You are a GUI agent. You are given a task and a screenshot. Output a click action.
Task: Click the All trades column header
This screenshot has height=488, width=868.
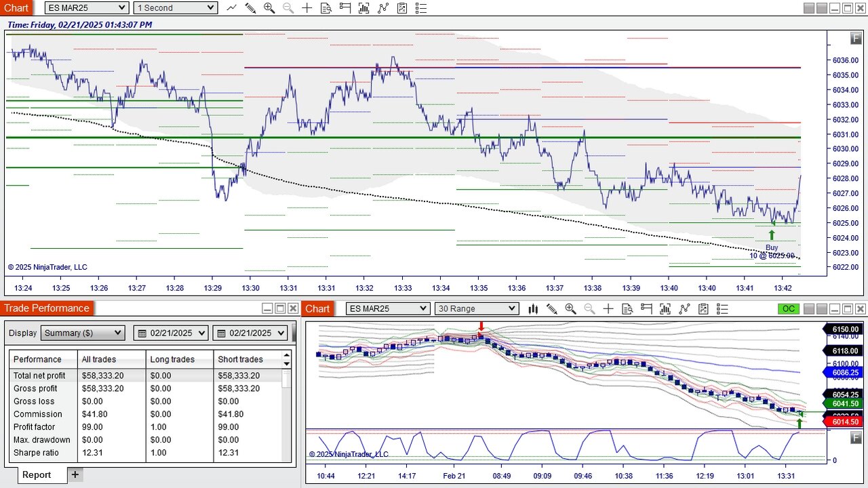point(112,359)
